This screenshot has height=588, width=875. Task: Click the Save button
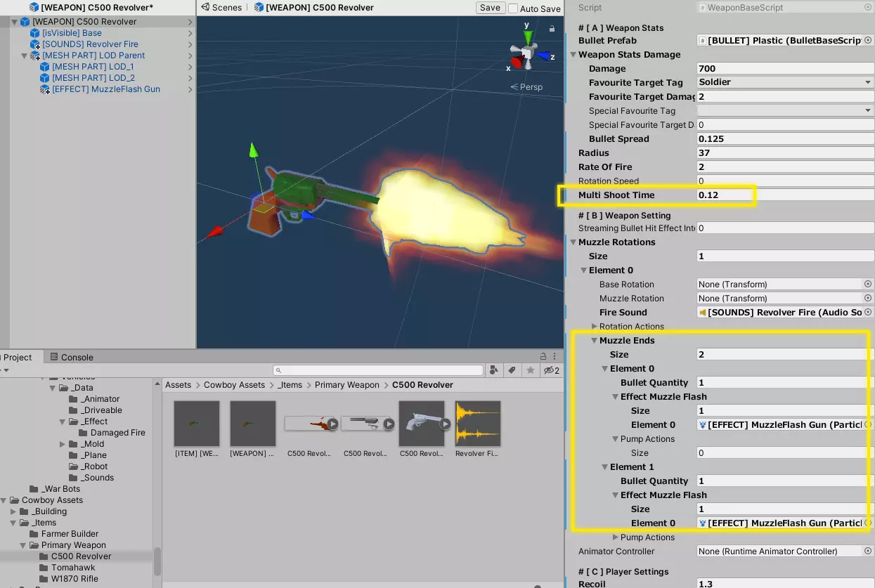(x=490, y=8)
